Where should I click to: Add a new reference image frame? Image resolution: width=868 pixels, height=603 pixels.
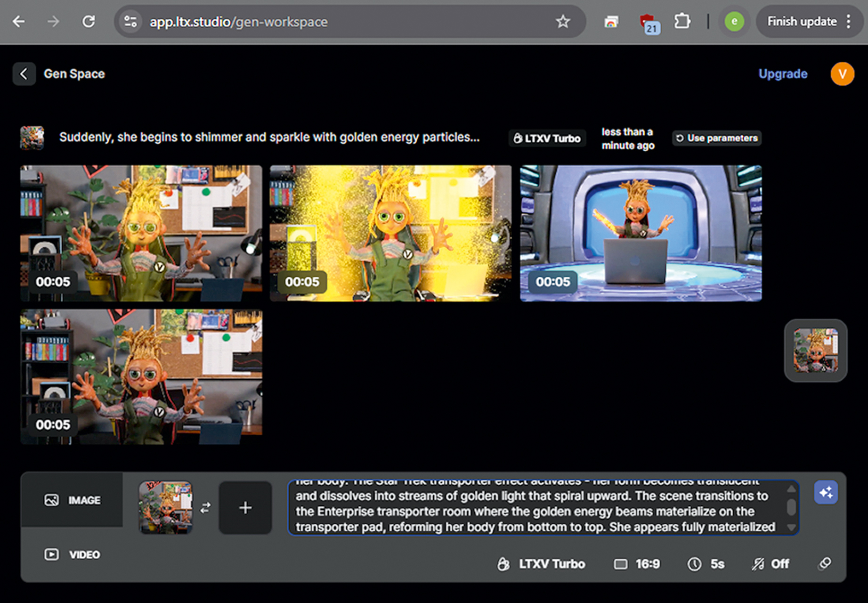pyautogui.click(x=245, y=508)
